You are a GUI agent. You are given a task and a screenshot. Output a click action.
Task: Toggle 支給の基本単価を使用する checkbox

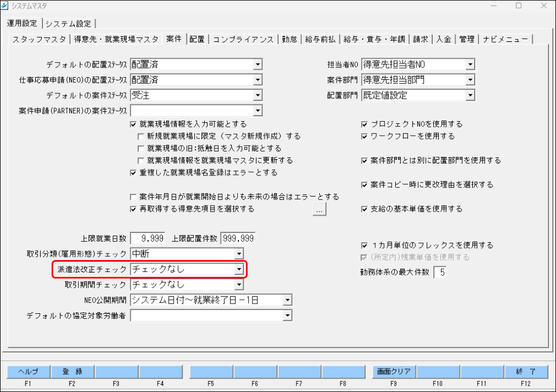coord(364,209)
